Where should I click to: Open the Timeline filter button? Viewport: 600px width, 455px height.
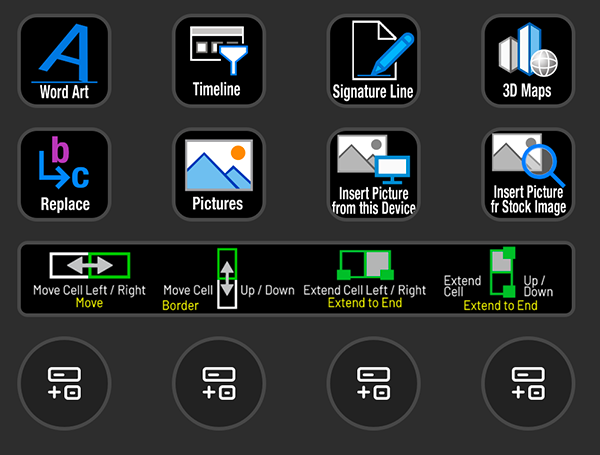tap(219, 61)
